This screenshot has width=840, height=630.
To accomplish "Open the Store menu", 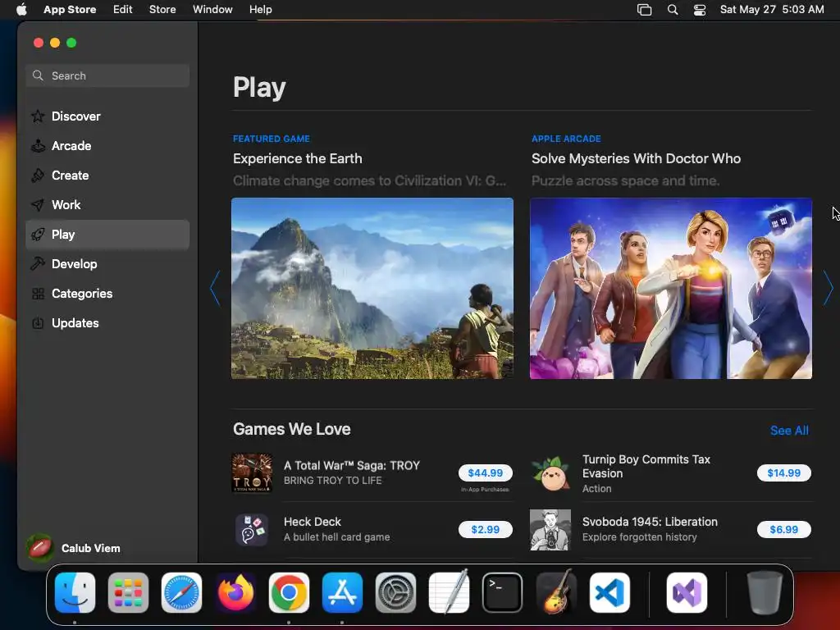I will [162, 9].
